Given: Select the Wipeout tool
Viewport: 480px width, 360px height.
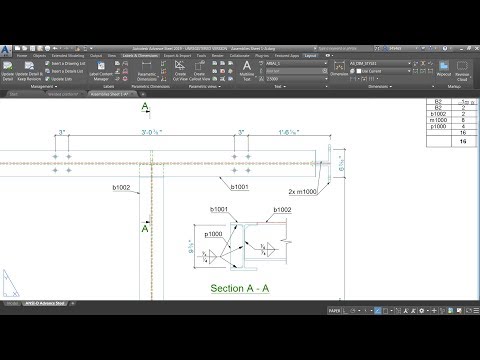Looking at the screenshot, I should [444, 69].
